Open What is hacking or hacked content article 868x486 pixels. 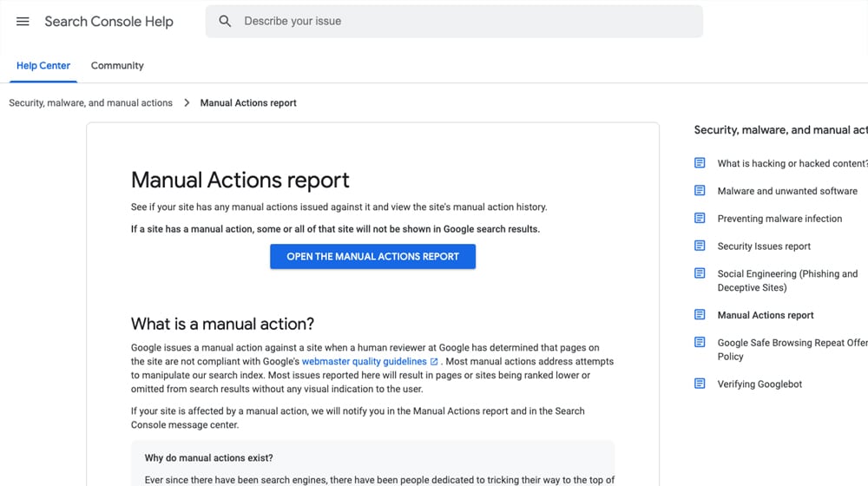click(x=792, y=163)
